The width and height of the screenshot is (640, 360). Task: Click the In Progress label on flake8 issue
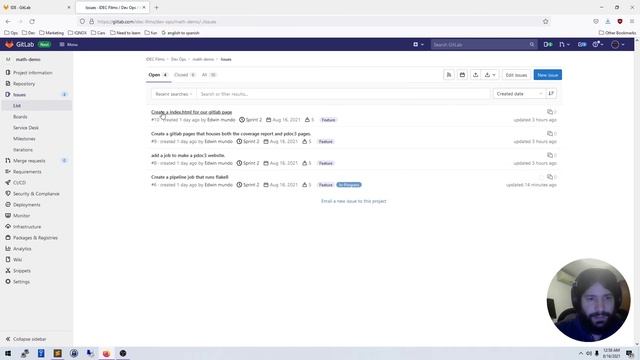(x=349, y=185)
